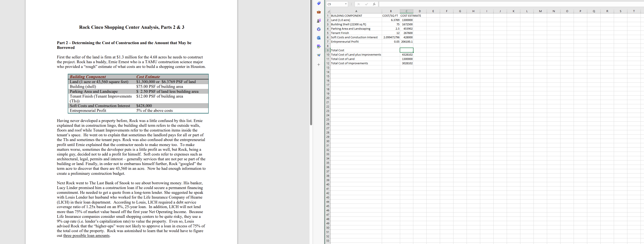Launch Microsoft 365 from the sidebar

[x=319, y=29]
